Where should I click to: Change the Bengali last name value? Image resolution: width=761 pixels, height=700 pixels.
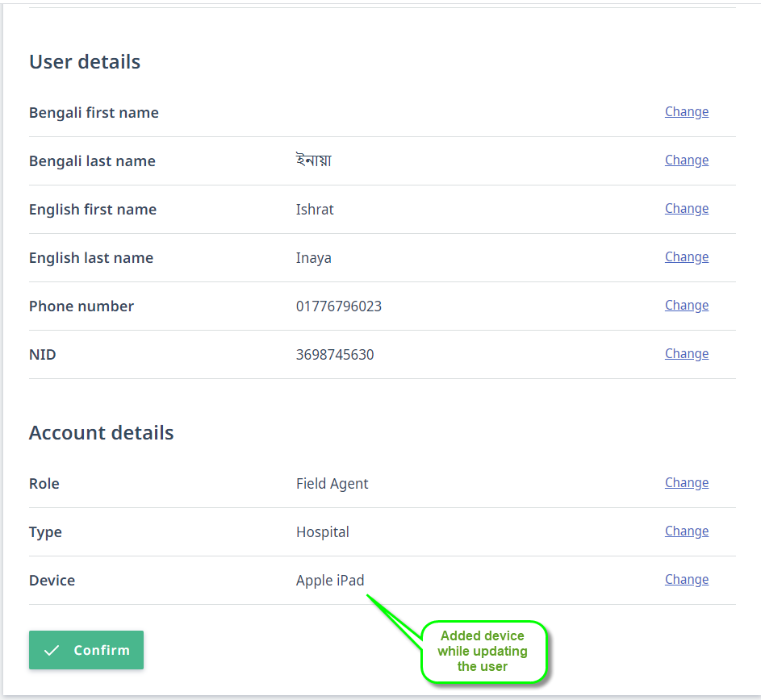tap(686, 160)
